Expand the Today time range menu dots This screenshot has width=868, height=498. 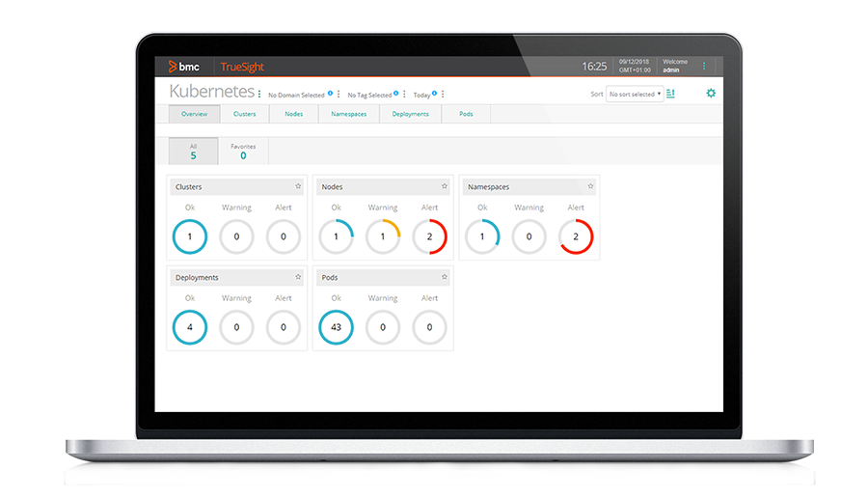click(x=443, y=95)
